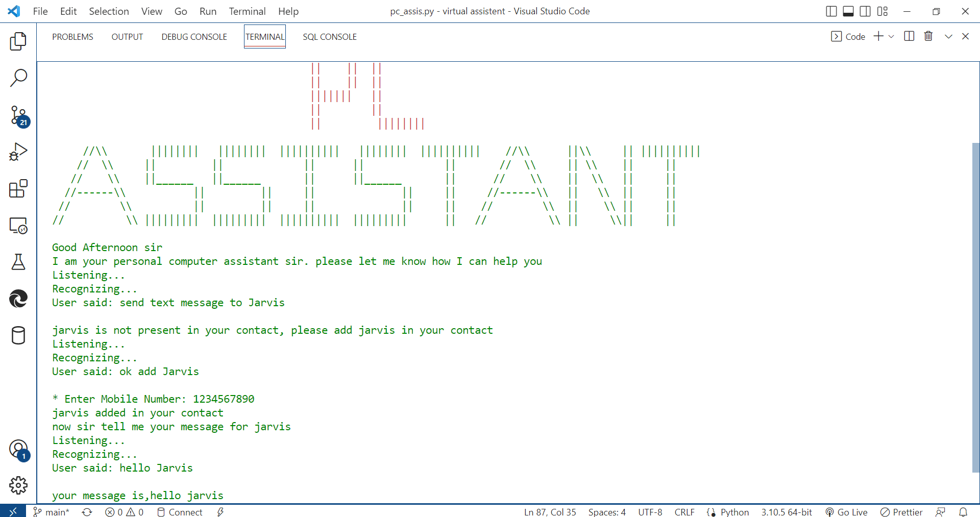
Task: Switch to the SQL CONSOLE tab
Action: 330,37
